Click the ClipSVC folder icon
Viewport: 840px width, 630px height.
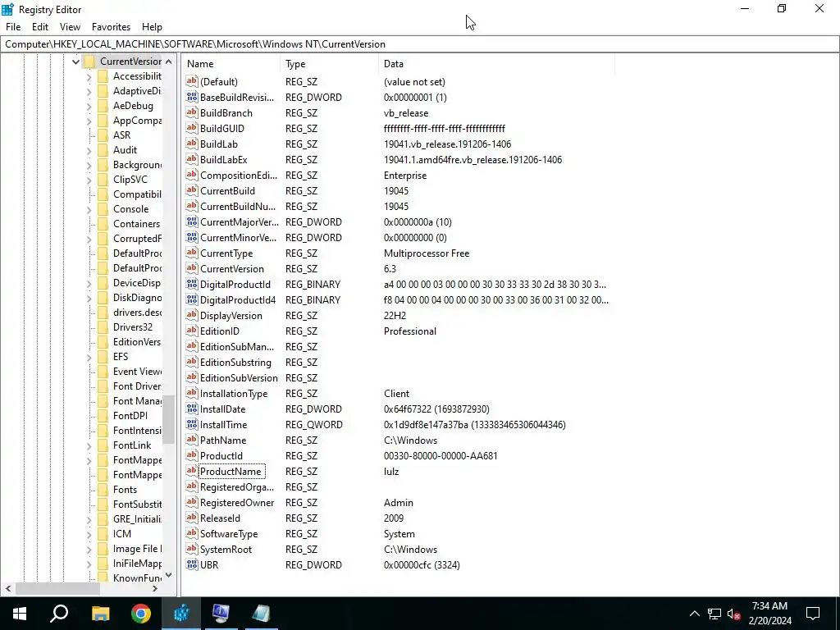(x=103, y=180)
